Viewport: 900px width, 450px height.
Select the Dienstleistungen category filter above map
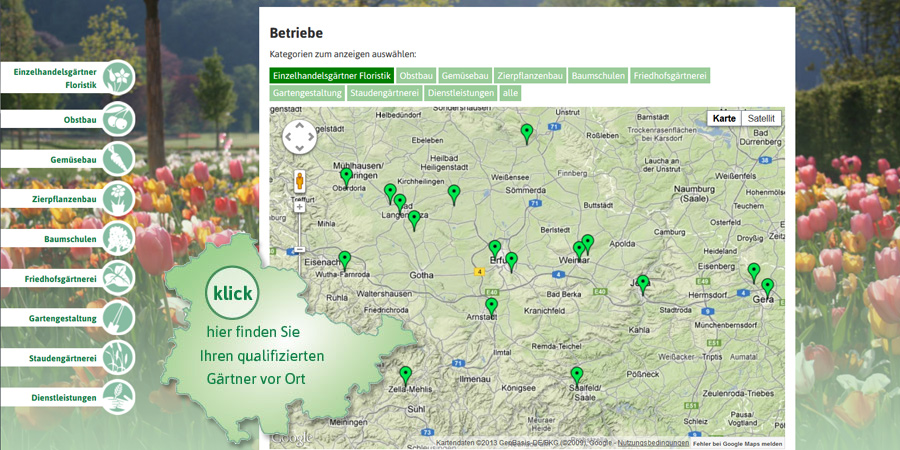point(461,93)
